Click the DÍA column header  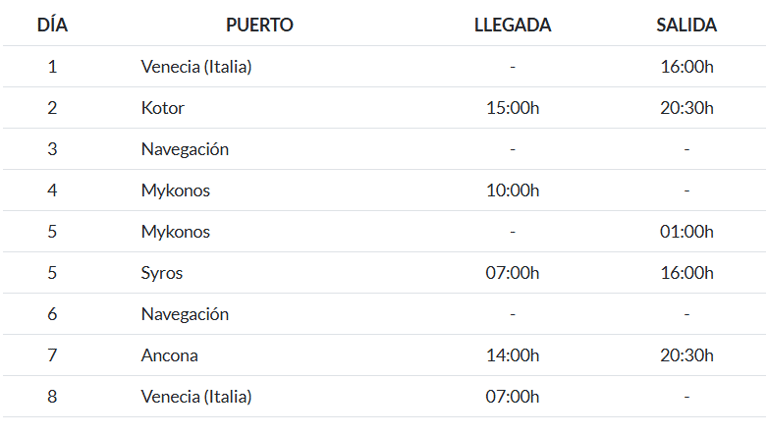point(52,25)
